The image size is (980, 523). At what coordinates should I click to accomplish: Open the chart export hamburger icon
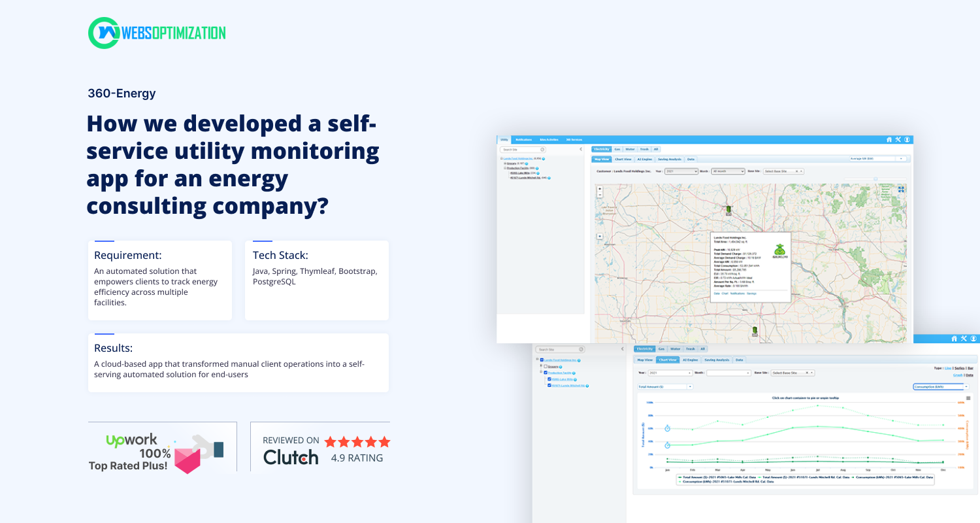pyautogui.click(x=968, y=399)
